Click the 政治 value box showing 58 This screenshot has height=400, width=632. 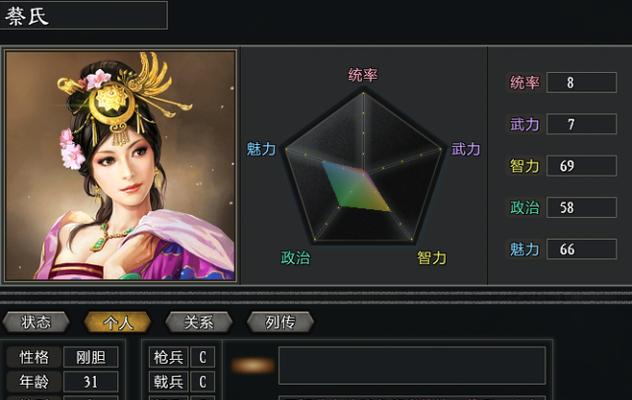[x=582, y=208]
